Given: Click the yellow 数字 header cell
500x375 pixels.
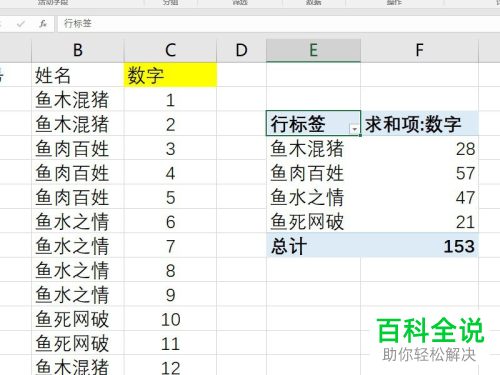Looking at the screenshot, I should pyautogui.click(x=170, y=75).
